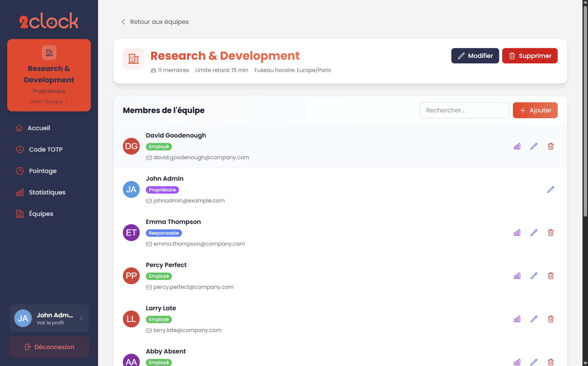Open Statistiques from the sidebar
Image resolution: width=588 pixels, height=366 pixels.
pos(47,192)
